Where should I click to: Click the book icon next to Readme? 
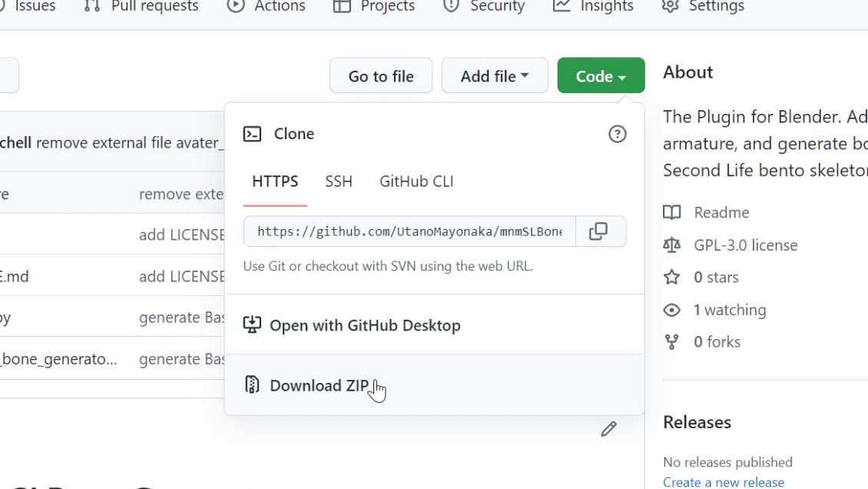(x=672, y=213)
